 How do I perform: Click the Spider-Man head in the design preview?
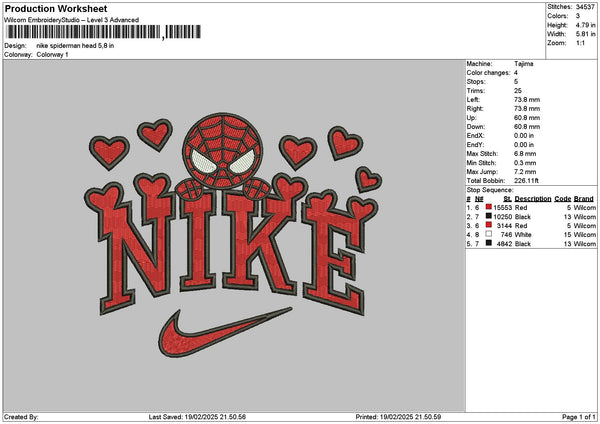[x=223, y=151]
